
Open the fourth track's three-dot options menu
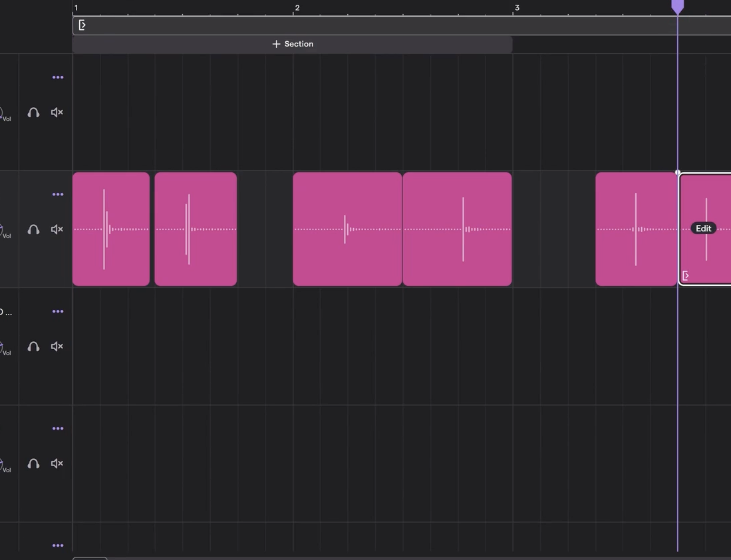tap(58, 428)
